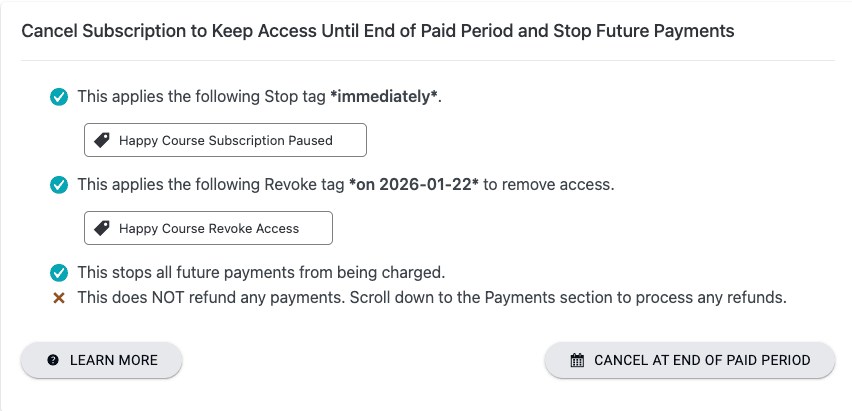Click checkmark next to stops future payments
The image size is (852, 411).
(59, 272)
